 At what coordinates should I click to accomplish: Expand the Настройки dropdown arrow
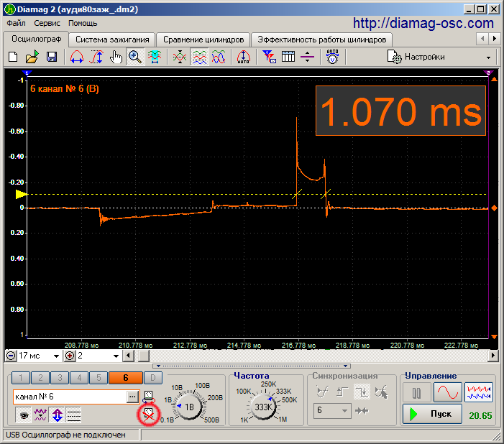489,57
